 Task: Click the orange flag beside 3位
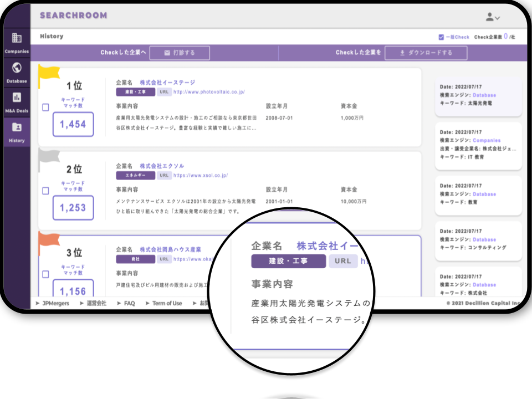tap(49, 239)
